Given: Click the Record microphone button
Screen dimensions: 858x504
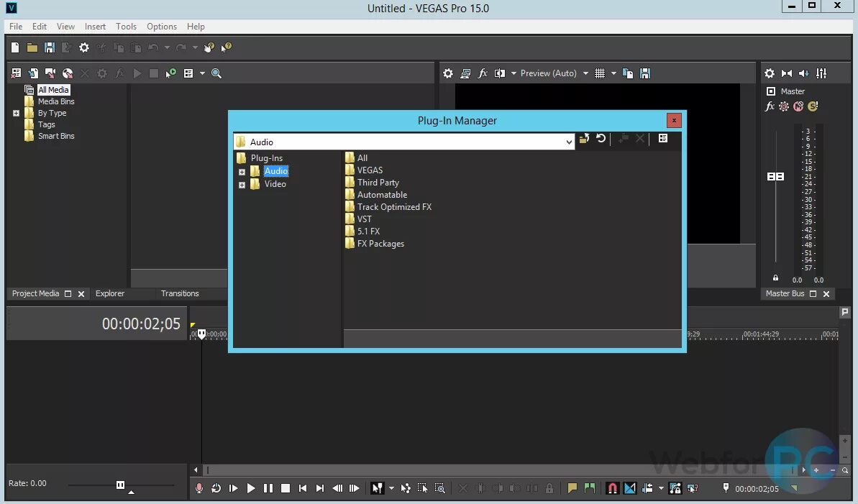Looking at the screenshot, I should 199,488.
